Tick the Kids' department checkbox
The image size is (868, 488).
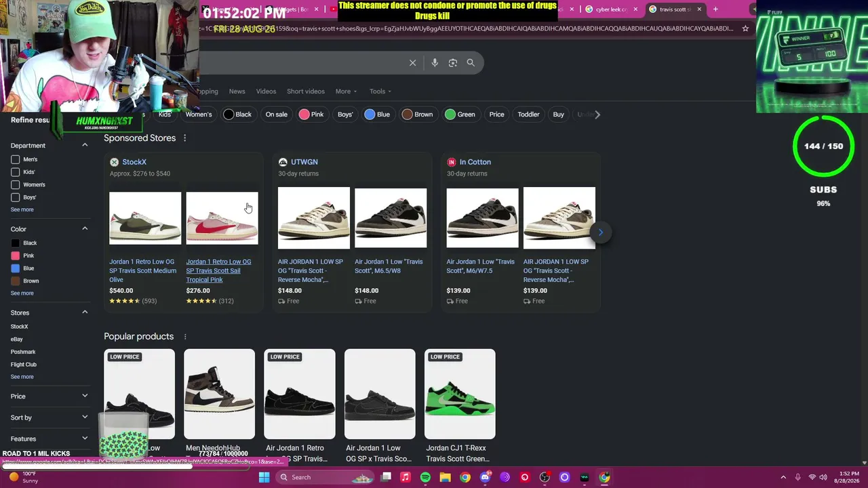(x=15, y=172)
